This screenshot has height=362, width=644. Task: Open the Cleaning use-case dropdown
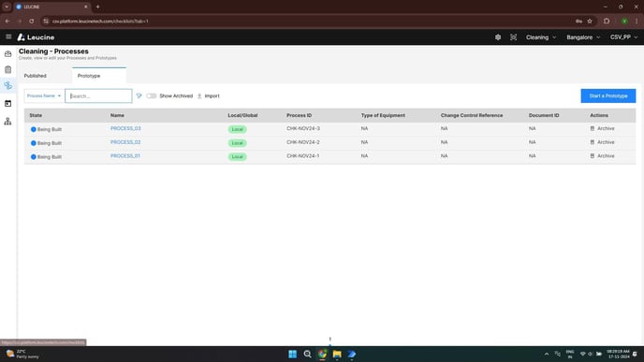[x=541, y=37]
